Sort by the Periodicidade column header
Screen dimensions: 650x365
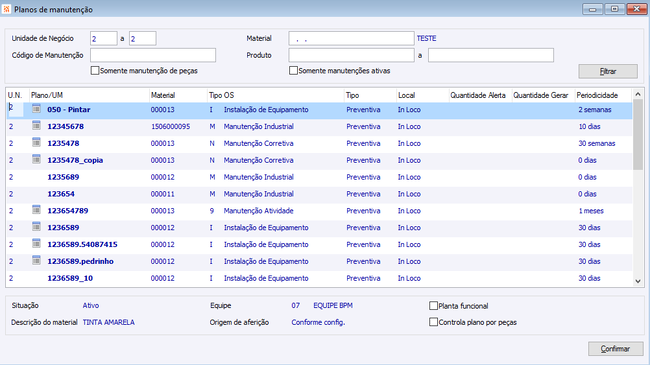pos(603,95)
